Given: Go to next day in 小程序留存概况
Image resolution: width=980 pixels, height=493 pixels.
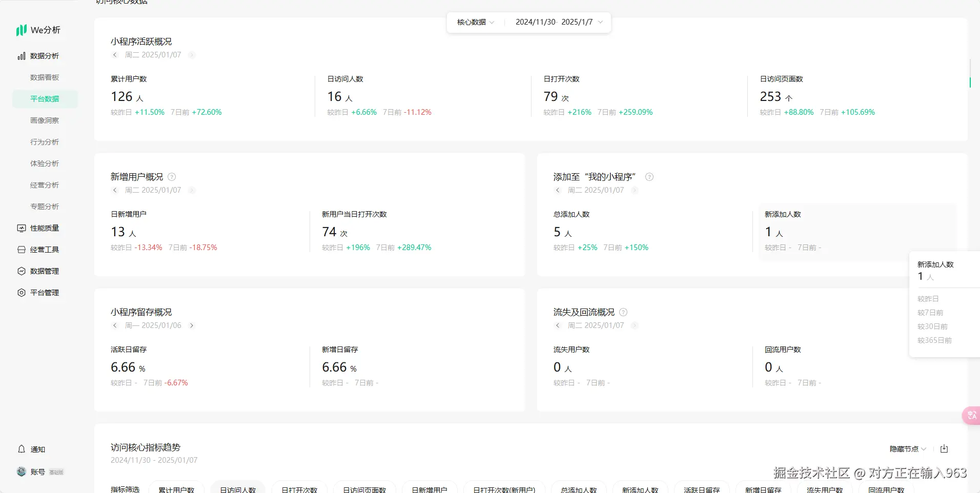Looking at the screenshot, I should [x=192, y=325].
